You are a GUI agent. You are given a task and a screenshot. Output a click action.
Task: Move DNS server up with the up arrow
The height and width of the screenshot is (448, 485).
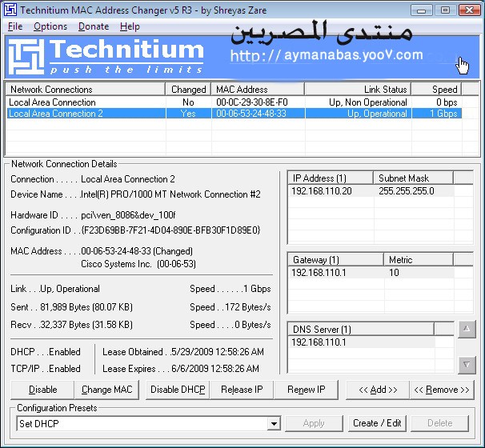click(x=467, y=330)
